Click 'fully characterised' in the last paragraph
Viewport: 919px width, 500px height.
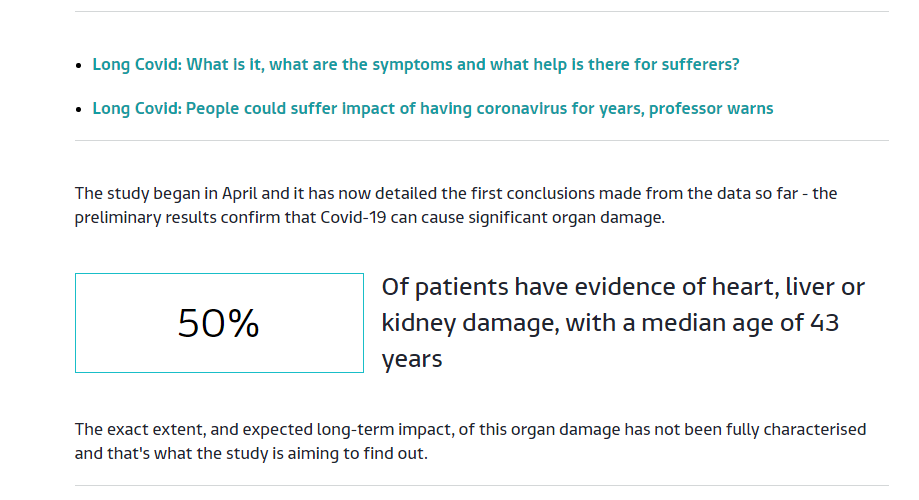click(801, 430)
